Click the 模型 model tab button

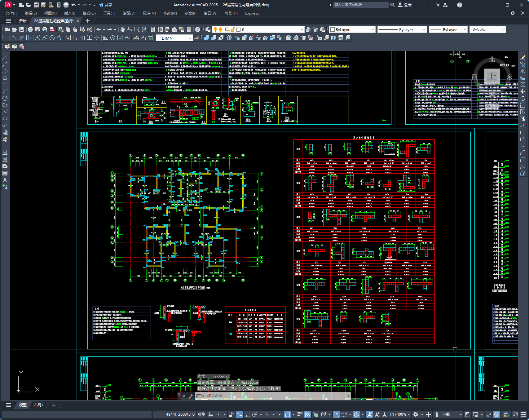(23, 405)
